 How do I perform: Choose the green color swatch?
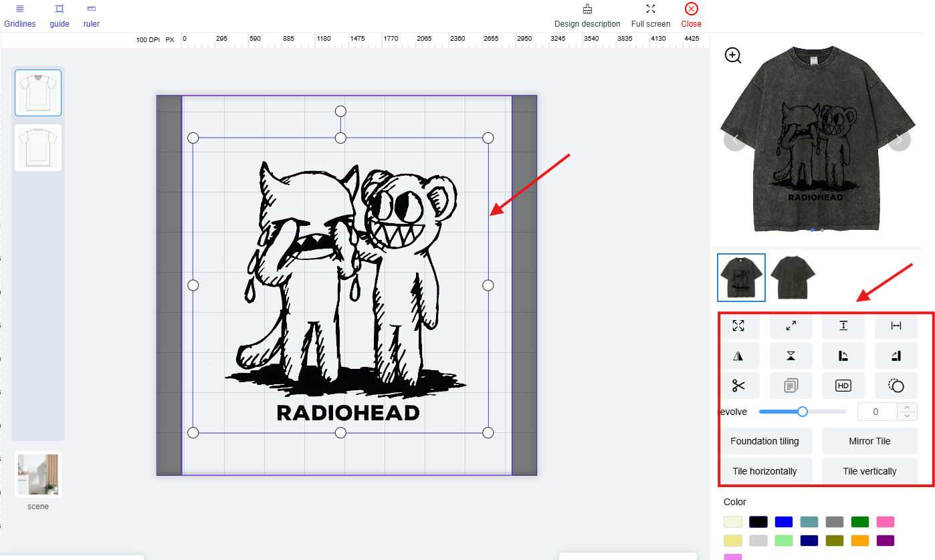860,522
